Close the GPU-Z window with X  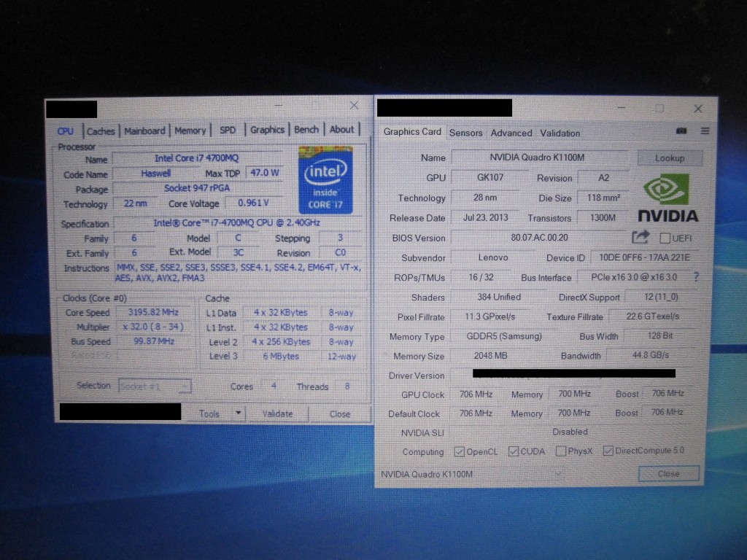(698, 109)
